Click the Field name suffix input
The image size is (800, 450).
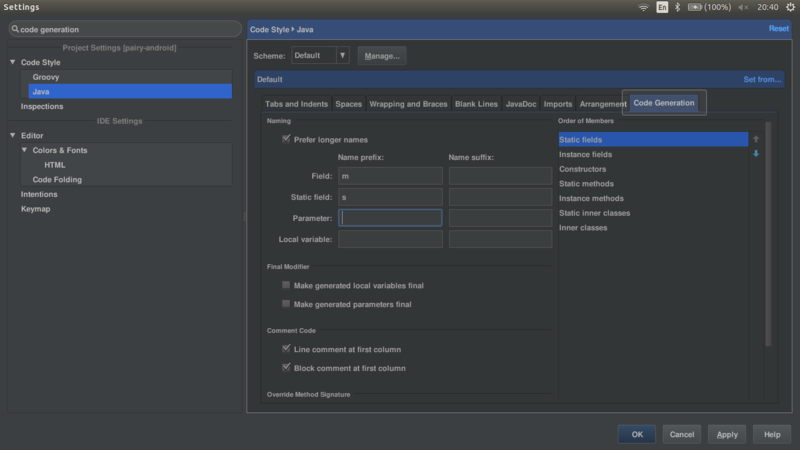(x=500, y=176)
